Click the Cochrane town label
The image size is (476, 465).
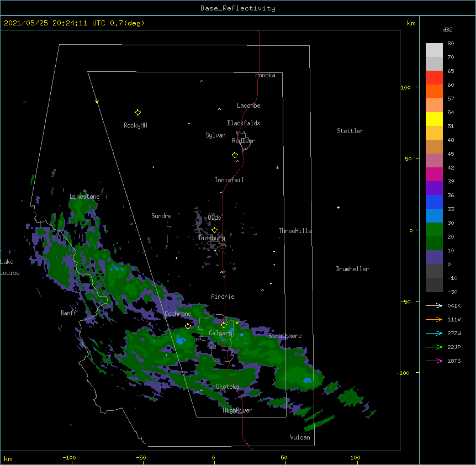(x=178, y=314)
